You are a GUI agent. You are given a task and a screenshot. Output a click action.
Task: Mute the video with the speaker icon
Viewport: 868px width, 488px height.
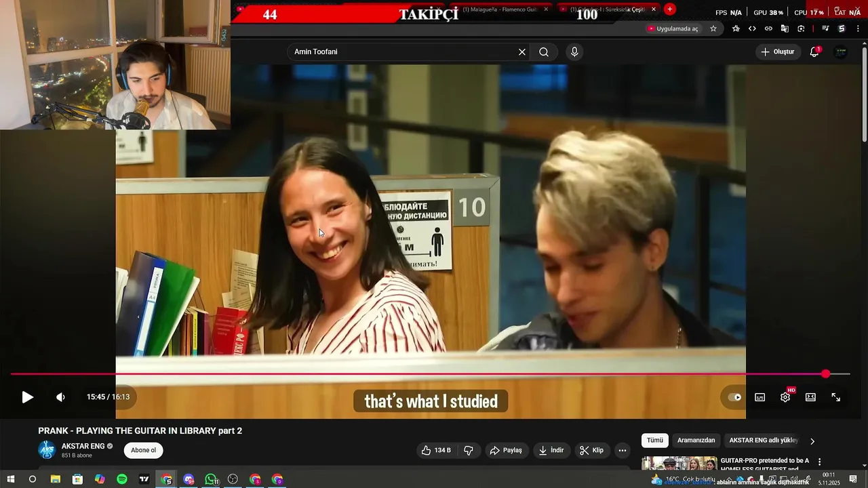click(x=60, y=397)
